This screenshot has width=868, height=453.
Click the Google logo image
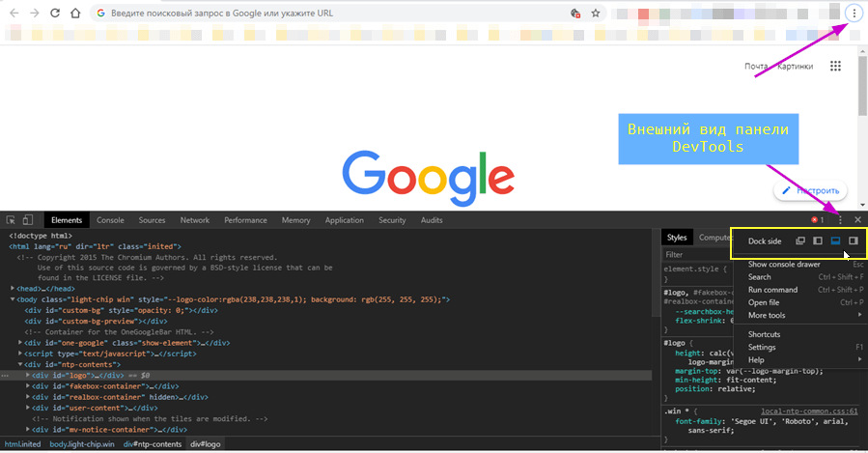428,178
